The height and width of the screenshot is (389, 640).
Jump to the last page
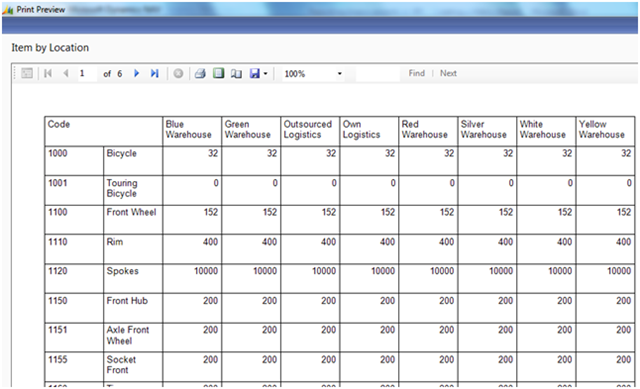pos(154,73)
